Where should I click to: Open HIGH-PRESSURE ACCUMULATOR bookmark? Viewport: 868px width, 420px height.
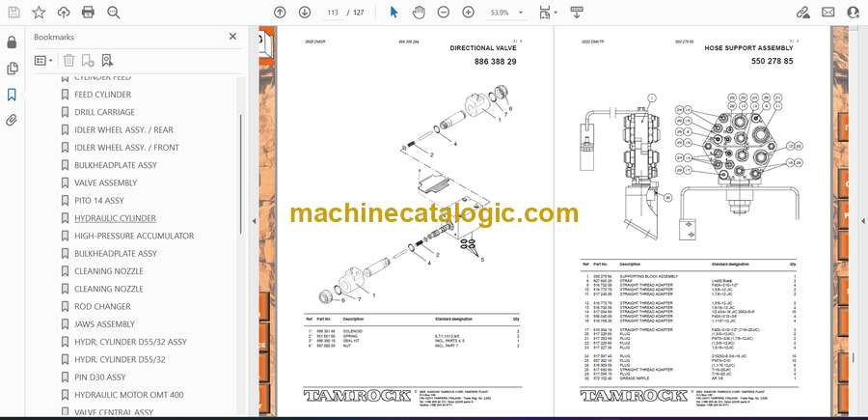(x=134, y=236)
